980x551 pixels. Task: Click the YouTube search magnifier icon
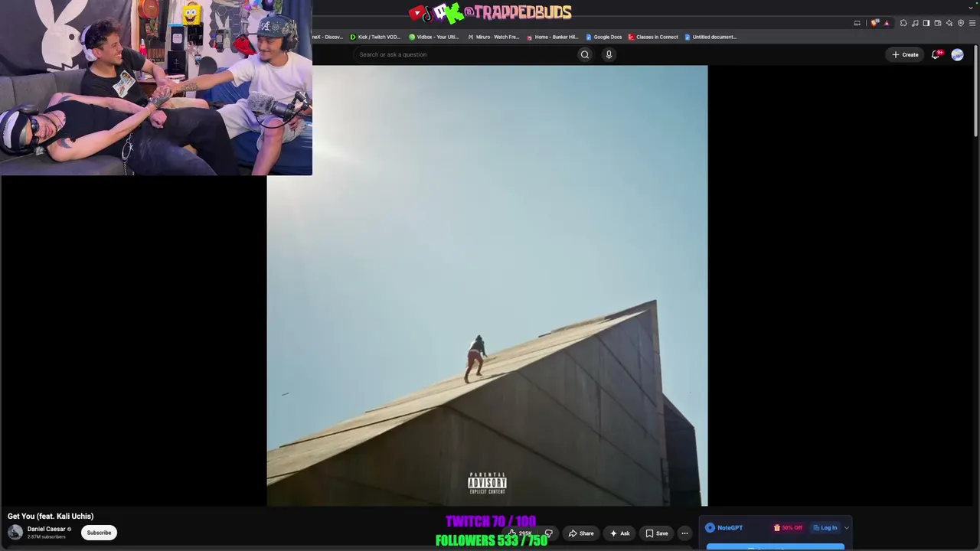(585, 54)
